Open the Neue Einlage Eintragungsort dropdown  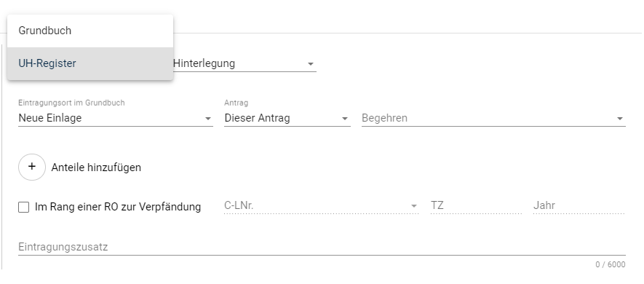(116, 118)
